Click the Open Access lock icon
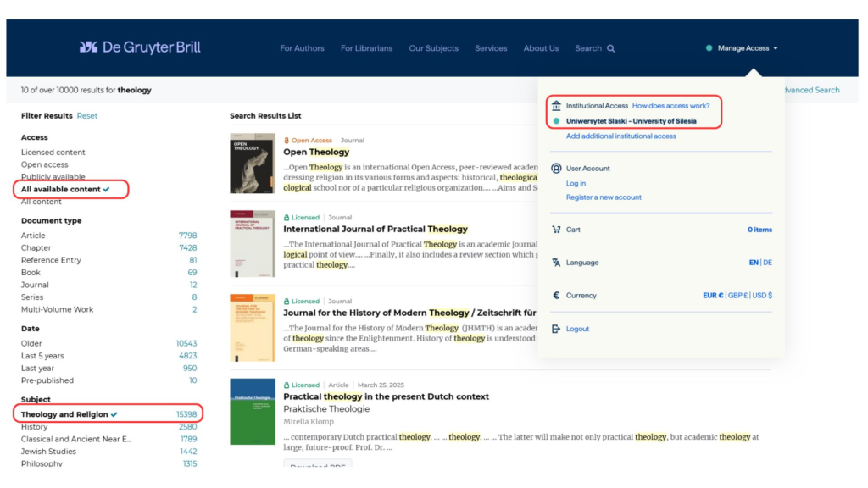 click(287, 141)
